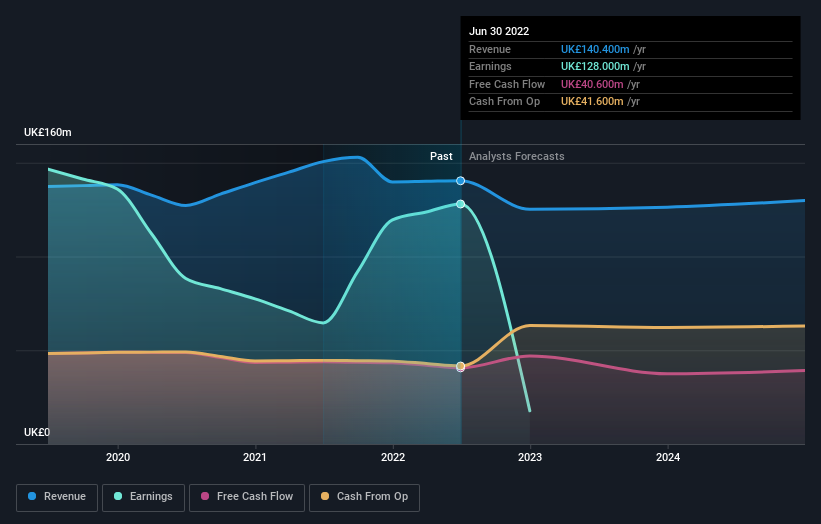
Task: Click the UK£160m y-axis label
Action: point(48,132)
